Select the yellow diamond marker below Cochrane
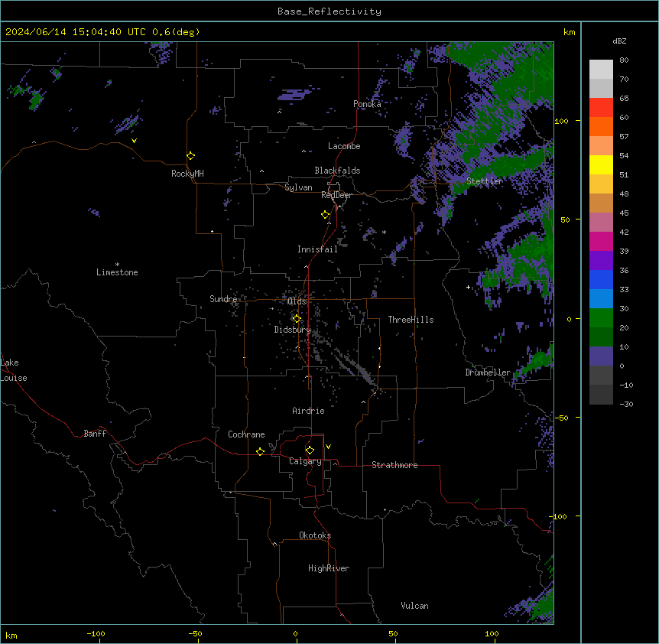The width and height of the screenshot is (659, 644). pos(260,452)
